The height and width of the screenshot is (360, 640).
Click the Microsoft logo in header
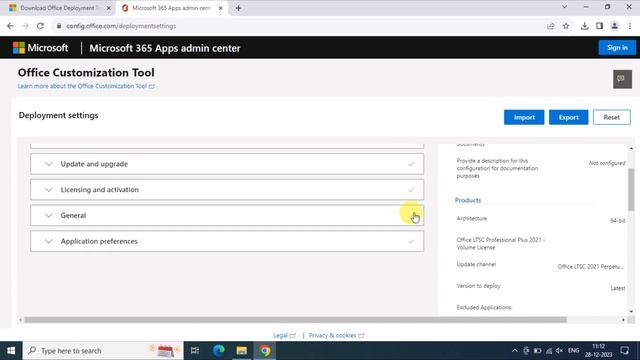click(40, 48)
